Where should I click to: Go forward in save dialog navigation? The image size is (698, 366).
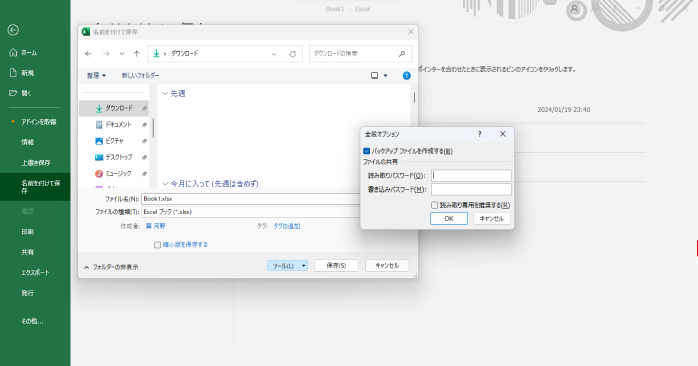(x=106, y=54)
